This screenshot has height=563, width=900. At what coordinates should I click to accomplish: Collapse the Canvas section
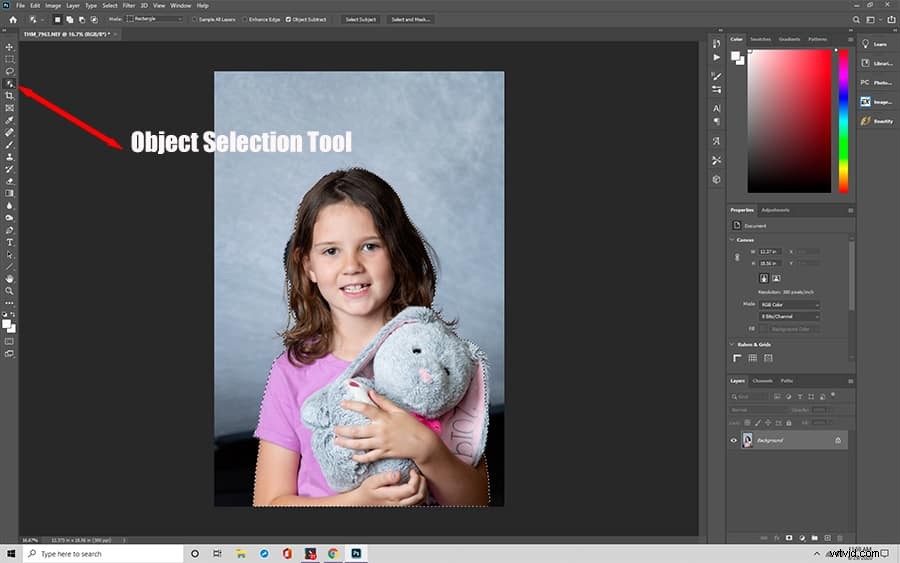[x=732, y=240]
